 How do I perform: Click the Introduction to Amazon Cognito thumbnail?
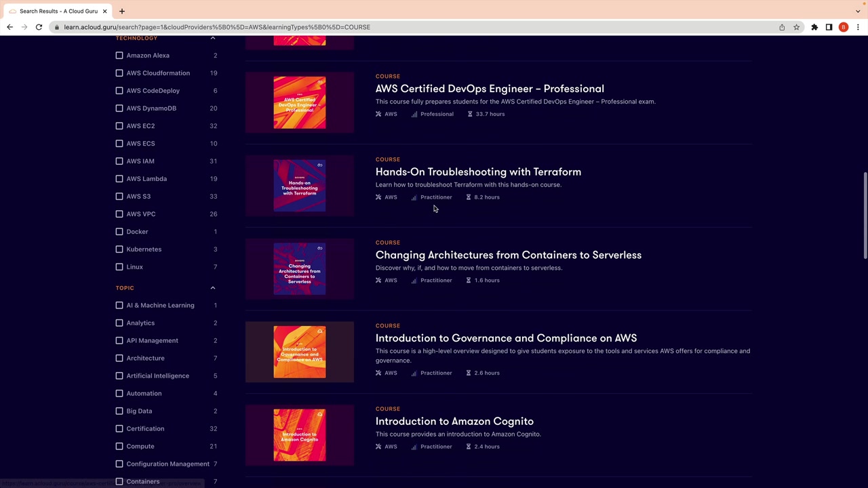[300, 435]
